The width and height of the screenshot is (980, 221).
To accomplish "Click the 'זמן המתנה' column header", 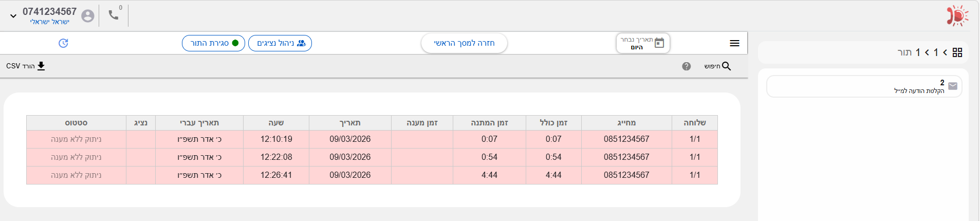I will (x=489, y=123).
